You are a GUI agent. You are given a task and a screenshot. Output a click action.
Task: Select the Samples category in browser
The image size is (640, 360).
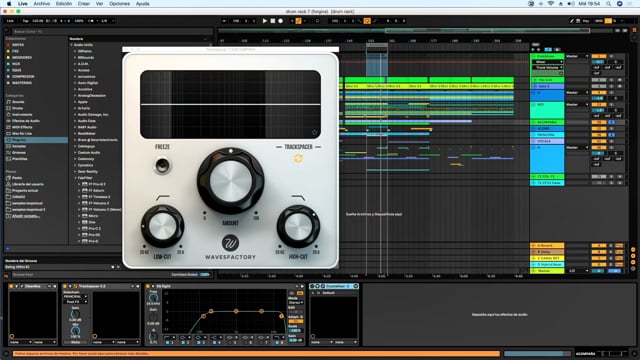point(19,146)
